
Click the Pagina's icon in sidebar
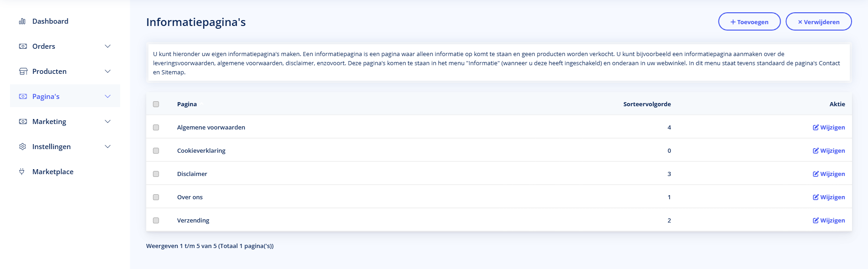(22, 97)
